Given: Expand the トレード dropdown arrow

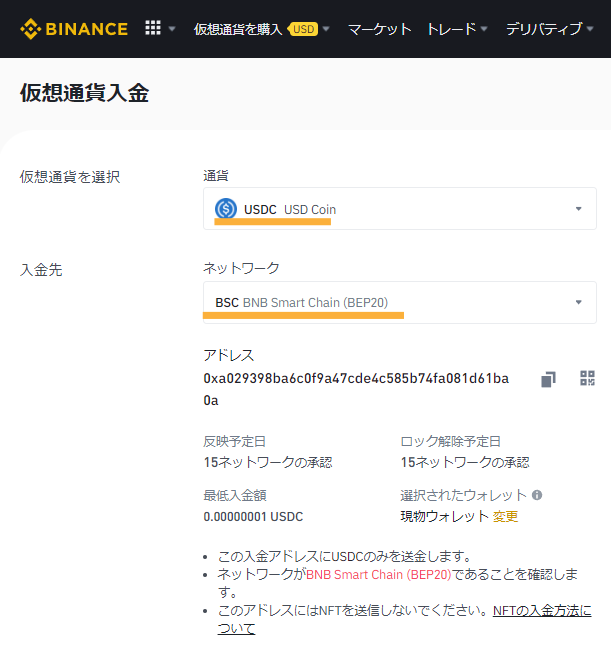Looking at the screenshot, I should (484, 29).
